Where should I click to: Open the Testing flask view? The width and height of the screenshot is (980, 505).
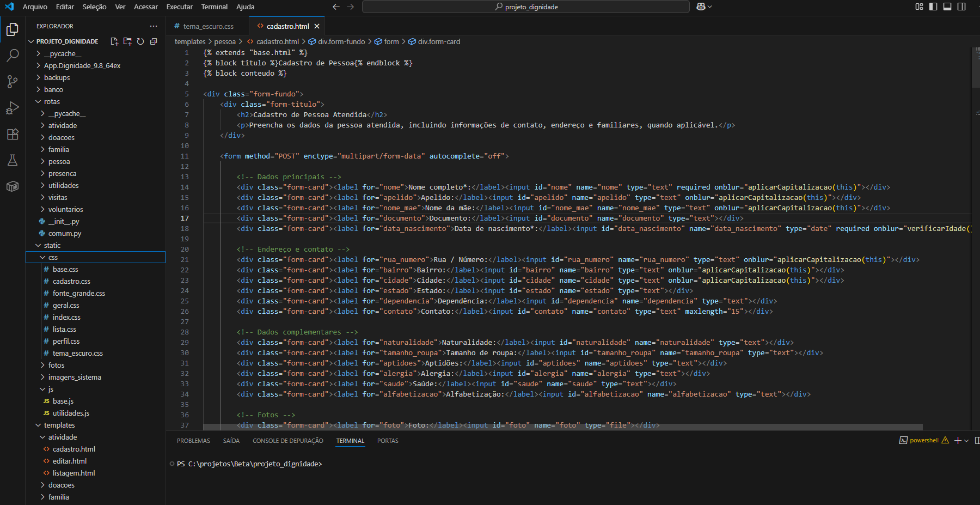click(x=13, y=160)
